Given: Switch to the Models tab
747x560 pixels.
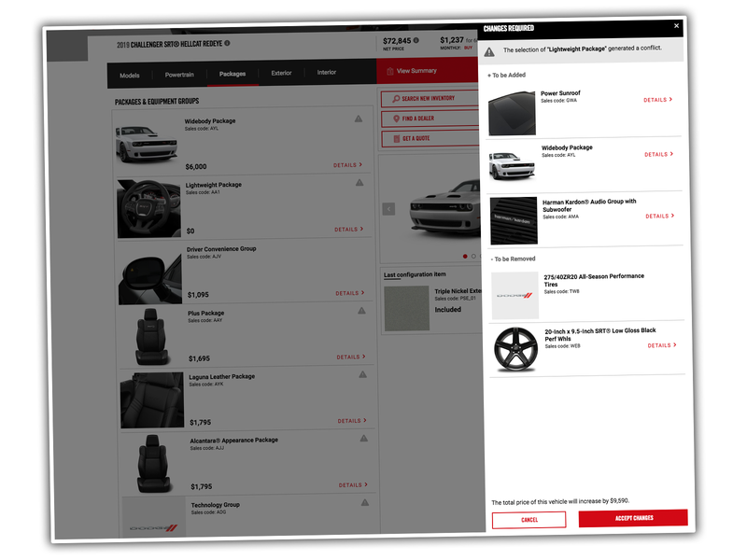Looking at the screenshot, I should (x=130, y=76).
